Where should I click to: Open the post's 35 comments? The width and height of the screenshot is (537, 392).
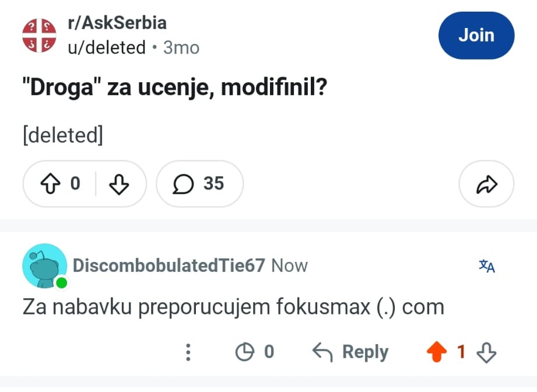(199, 184)
